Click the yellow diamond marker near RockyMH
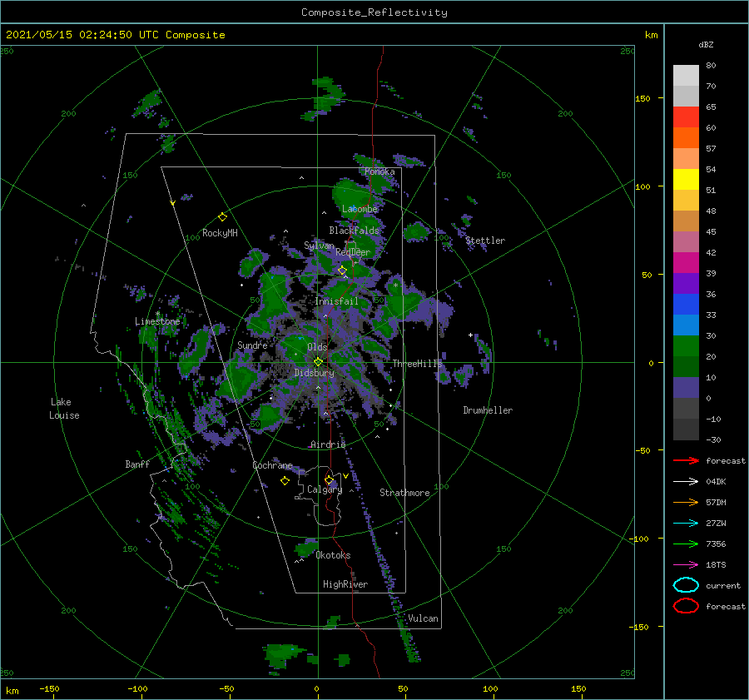 click(222, 217)
